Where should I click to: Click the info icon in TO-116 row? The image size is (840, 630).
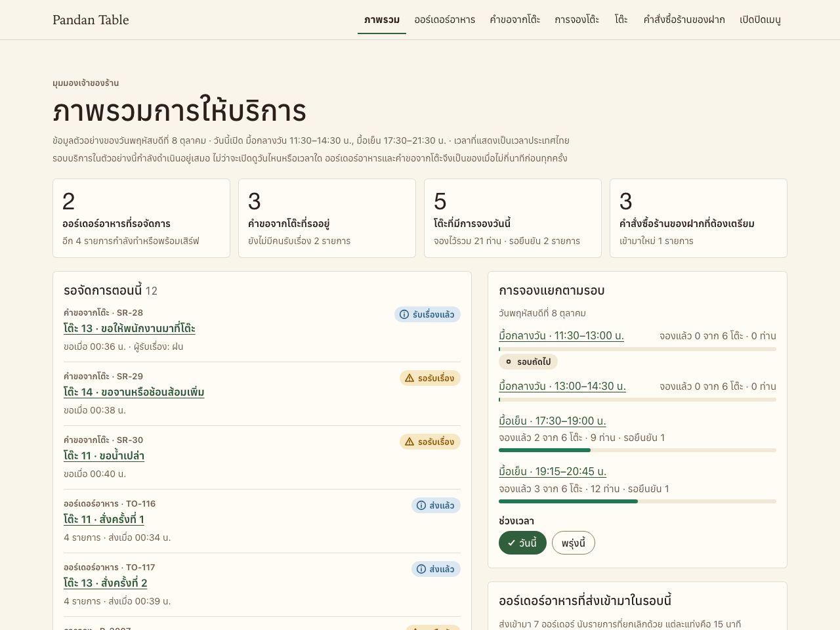[421, 506]
